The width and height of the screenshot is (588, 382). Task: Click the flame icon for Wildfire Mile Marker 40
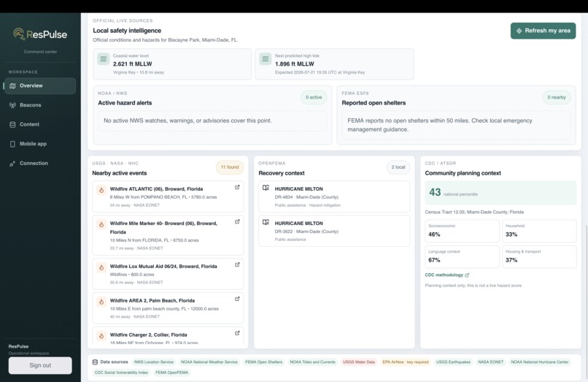click(x=101, y=225)
